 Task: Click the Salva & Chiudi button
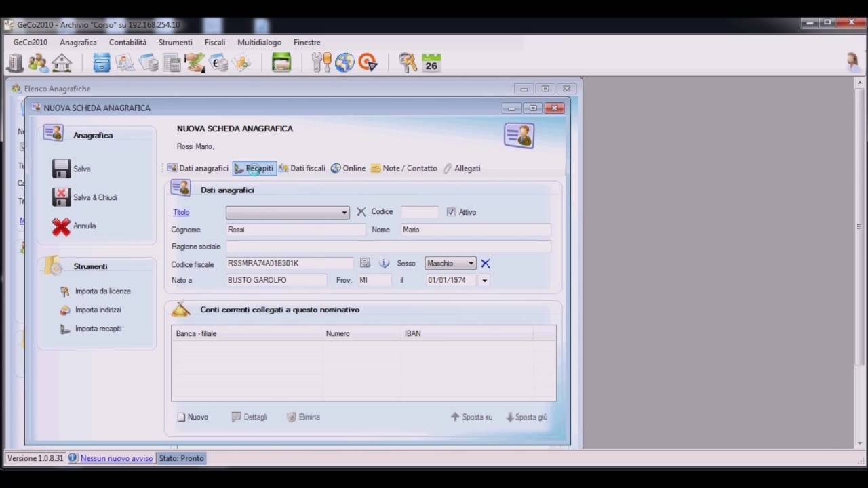pyautogui.click(x=85, y=197)
